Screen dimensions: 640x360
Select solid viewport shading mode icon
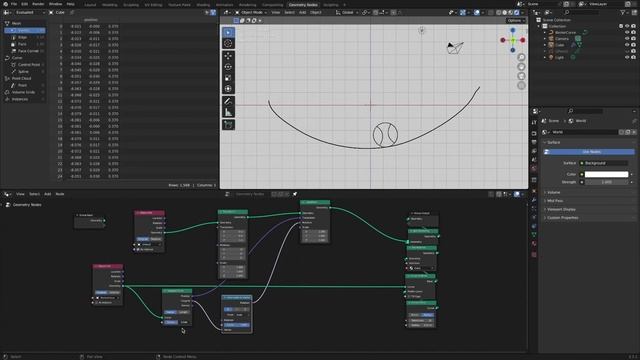pos(504,13)
